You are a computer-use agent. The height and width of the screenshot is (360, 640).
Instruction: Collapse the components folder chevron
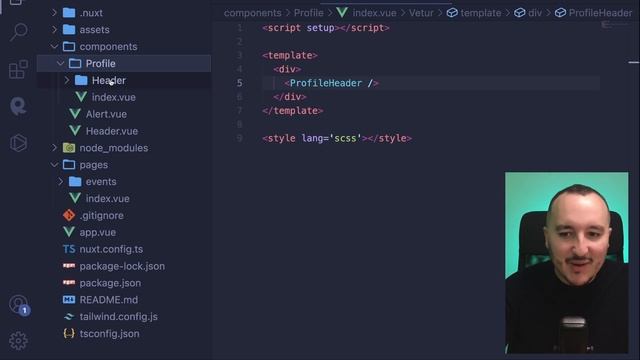54,47
